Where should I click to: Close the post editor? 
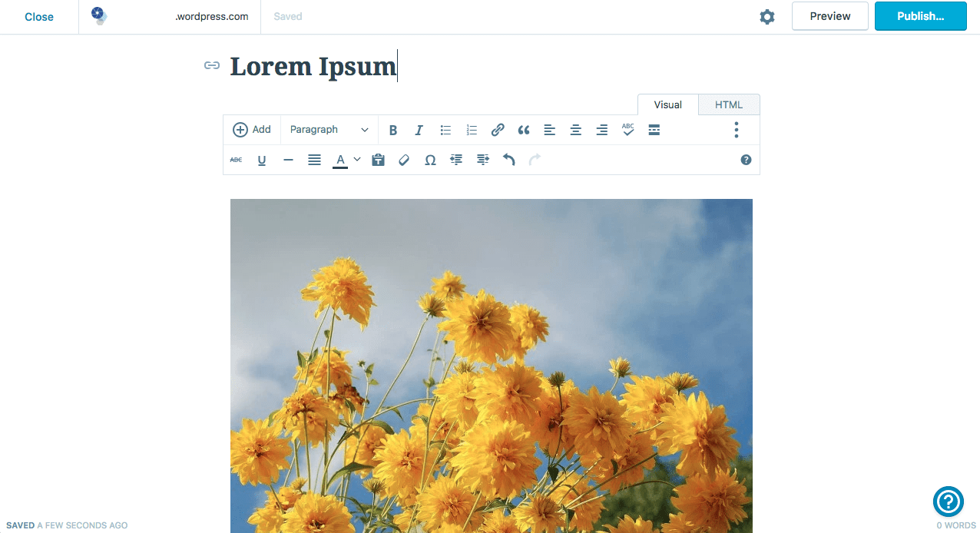[39, 17]
